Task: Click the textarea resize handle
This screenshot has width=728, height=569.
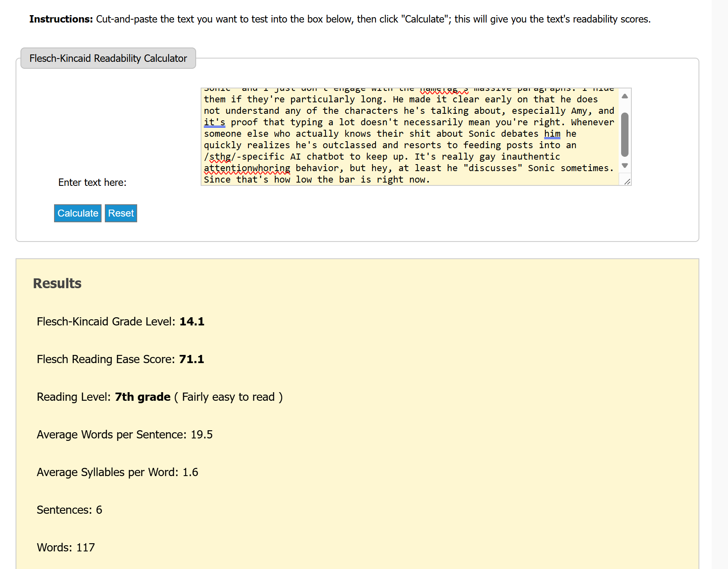Action: (x=627, y=181)
